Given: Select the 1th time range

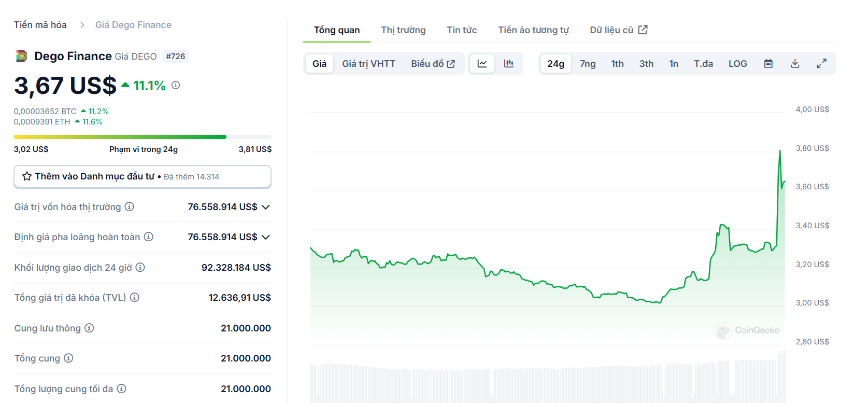Looking at the screenshot, I should tap(617, 64).
